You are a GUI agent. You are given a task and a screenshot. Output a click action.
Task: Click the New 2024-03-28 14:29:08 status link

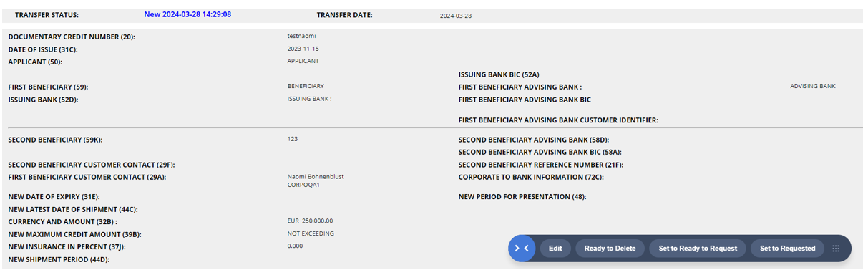click(x=187, y=14)
